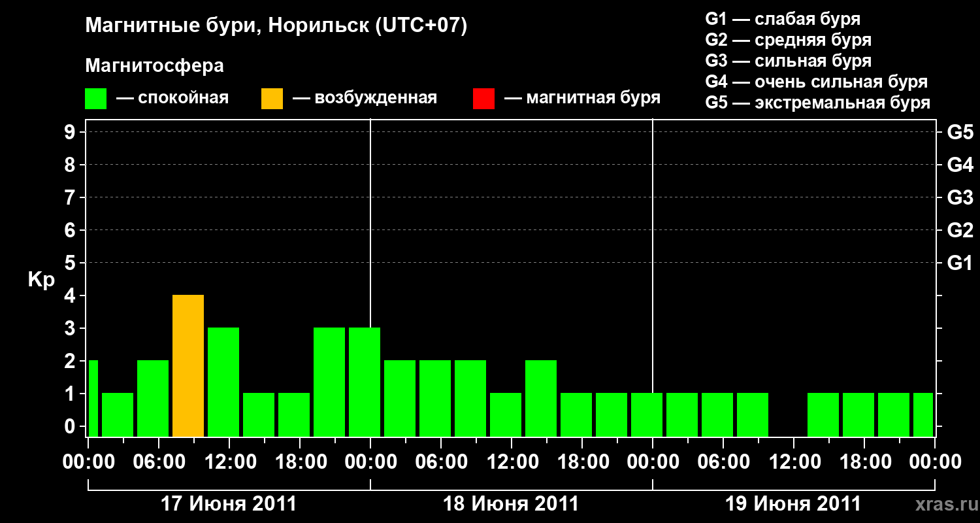This screenshot has width=980, height=523.
Task: Click the '12:00' time label for 17 June
Action: pyautogui.click(x=229, y=462)
